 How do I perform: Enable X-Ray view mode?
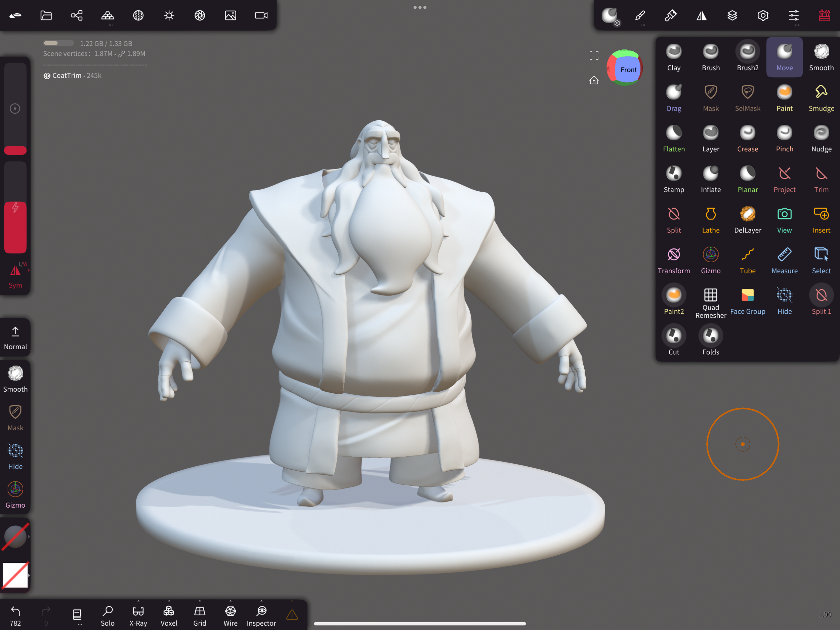[x=138, y=616]
